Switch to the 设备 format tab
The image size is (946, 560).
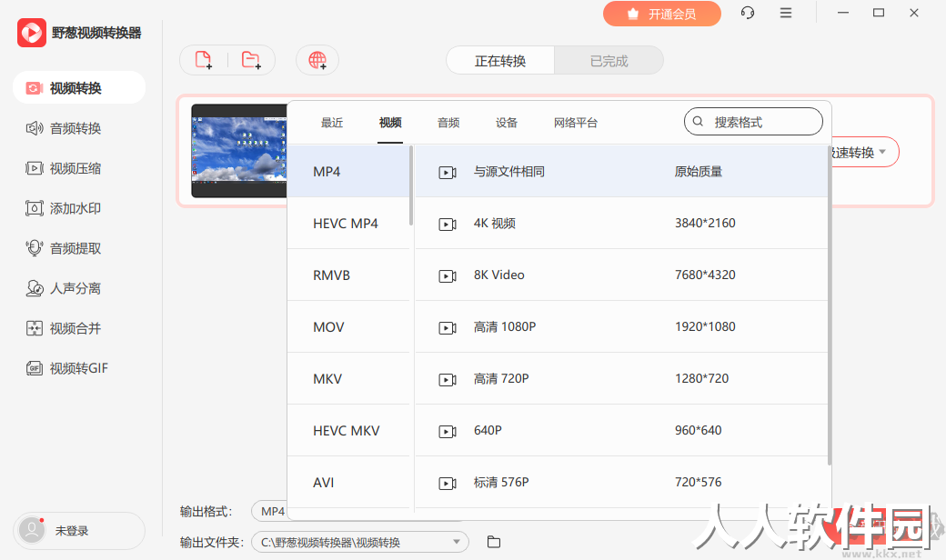click(506, 123)
